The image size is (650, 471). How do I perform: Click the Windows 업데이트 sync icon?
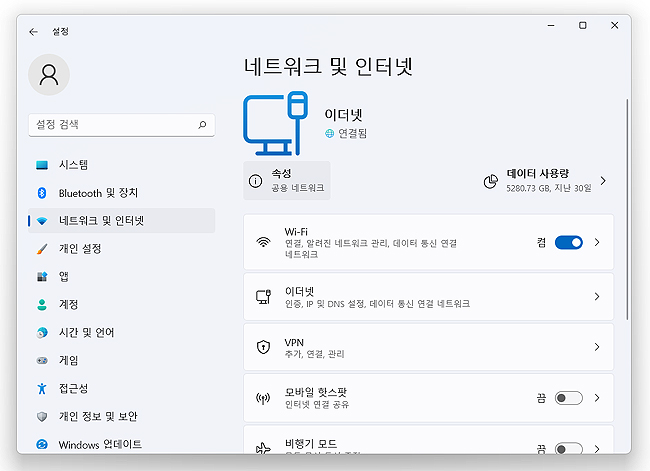(x=42, y=444)
